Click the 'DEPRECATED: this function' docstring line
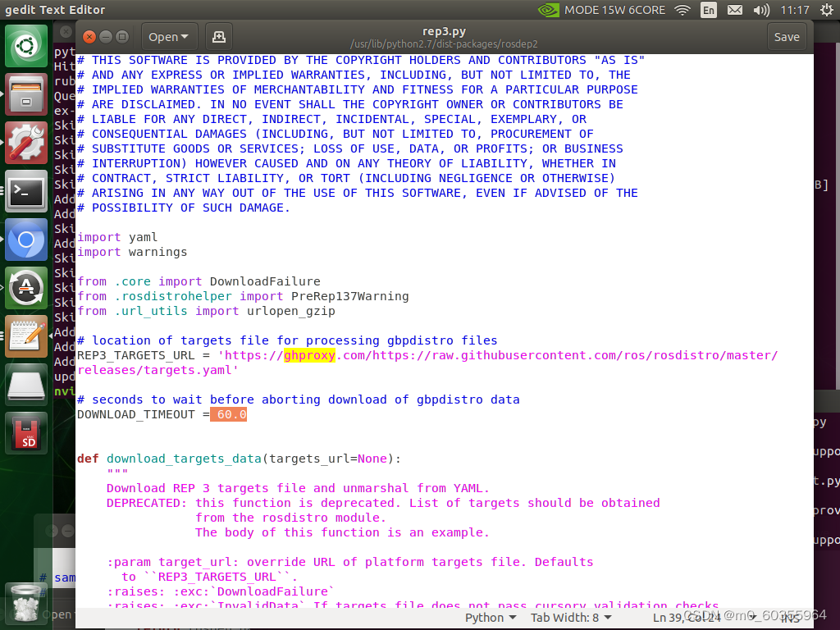The width and height of the screenshot is (840, 630). pyautogui.click(x=383, y=503)
